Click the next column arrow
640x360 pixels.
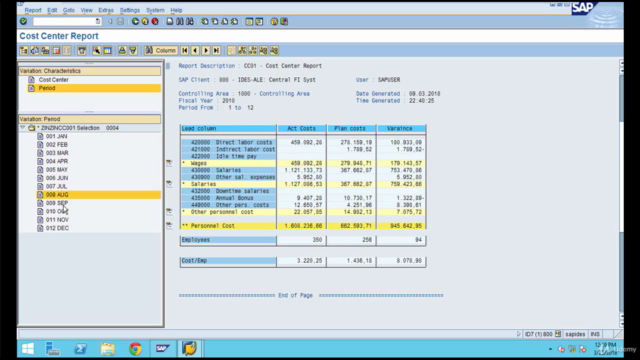pos(206,50)
